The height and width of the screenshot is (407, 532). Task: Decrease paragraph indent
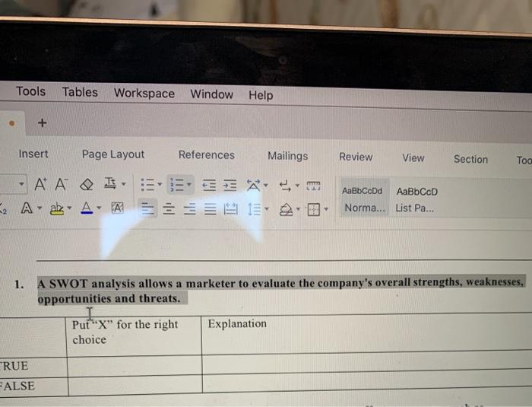click(x=209, y=185)
